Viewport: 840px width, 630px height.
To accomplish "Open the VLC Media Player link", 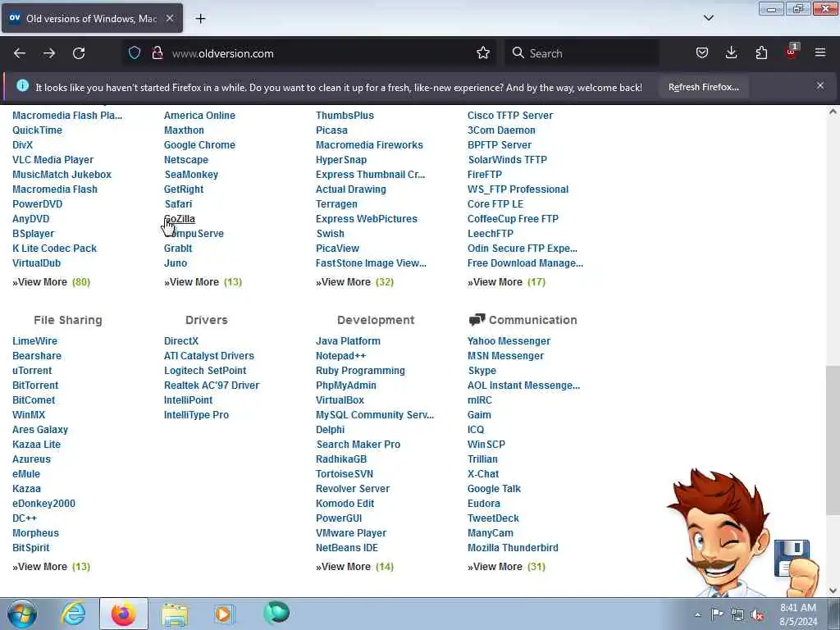I will coord(53,160).
